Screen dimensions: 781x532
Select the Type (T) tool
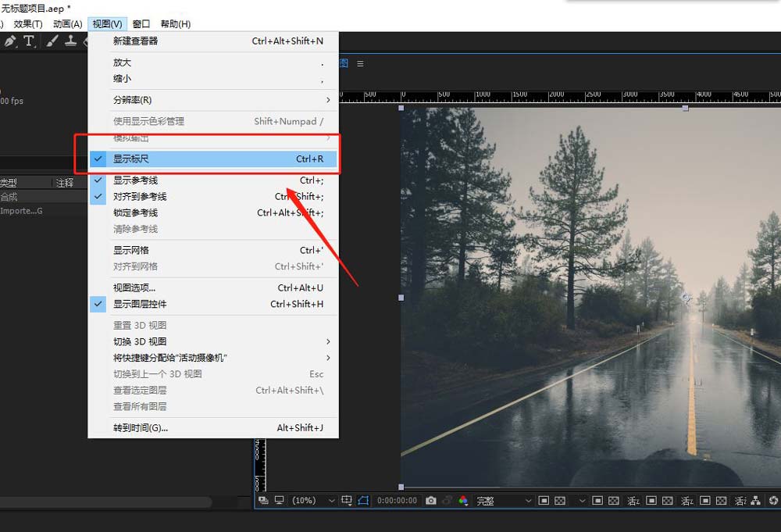[29, 41]
